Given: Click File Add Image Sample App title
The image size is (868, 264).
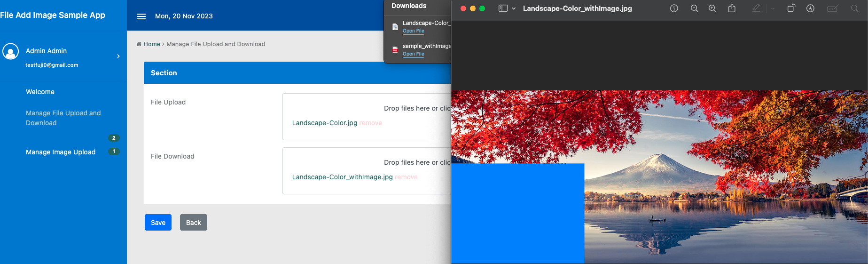Looking at the screenshot, I should click(x=53, y=15).
